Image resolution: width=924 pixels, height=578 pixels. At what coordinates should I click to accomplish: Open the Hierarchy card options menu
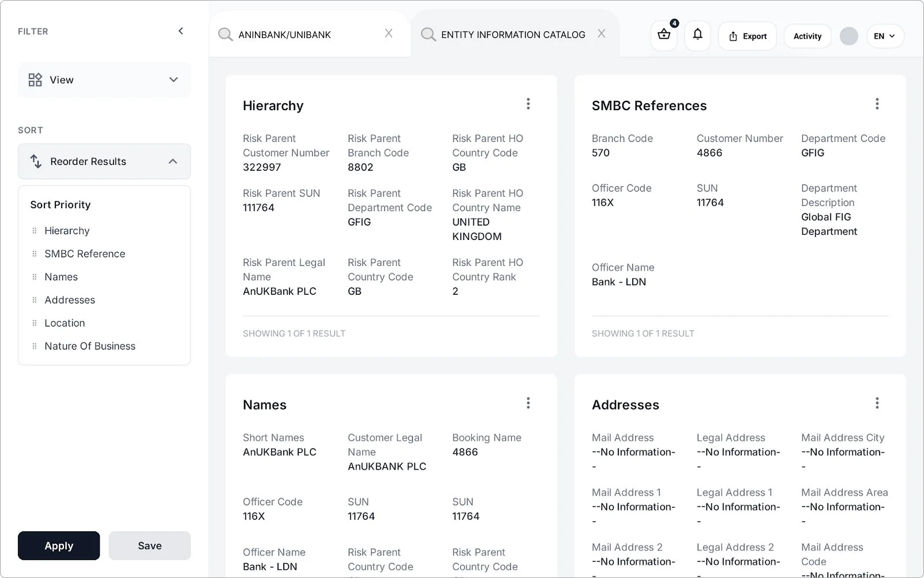(528, 103)
